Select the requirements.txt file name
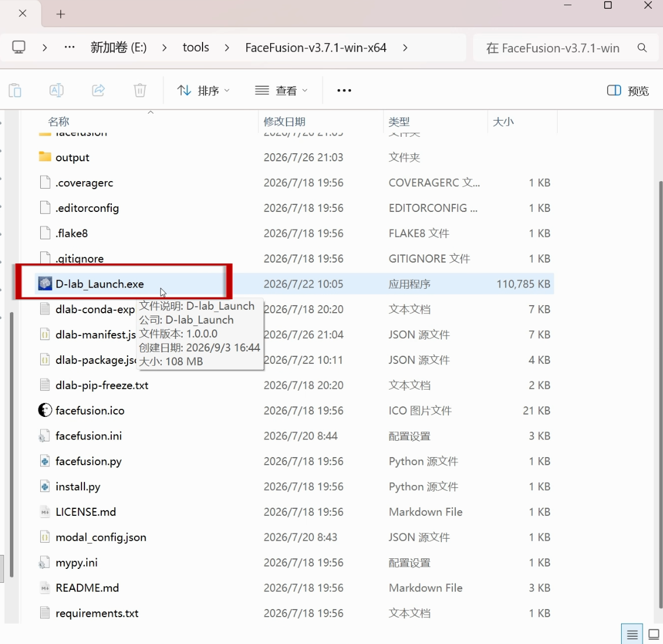 (97, 613)
